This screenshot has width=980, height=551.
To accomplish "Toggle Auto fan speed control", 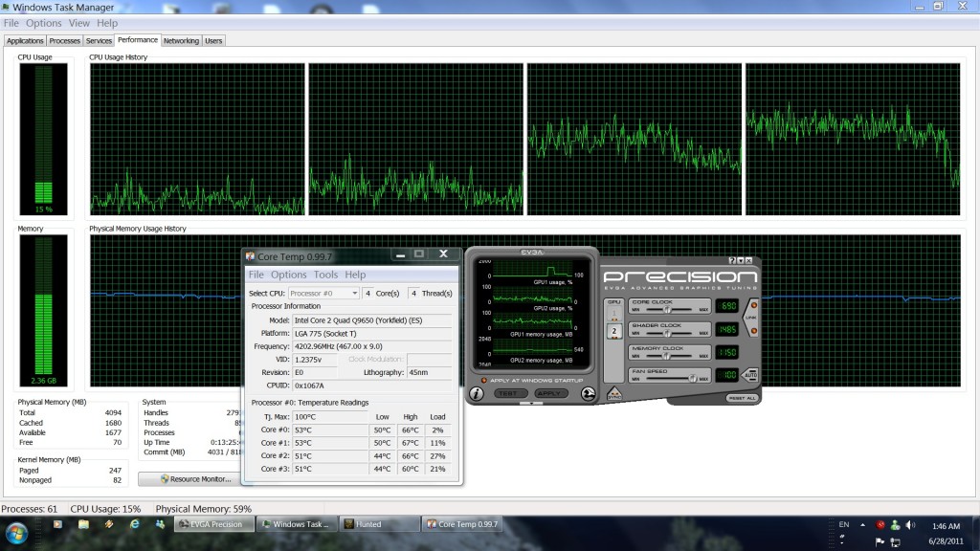I will (751, 375).
